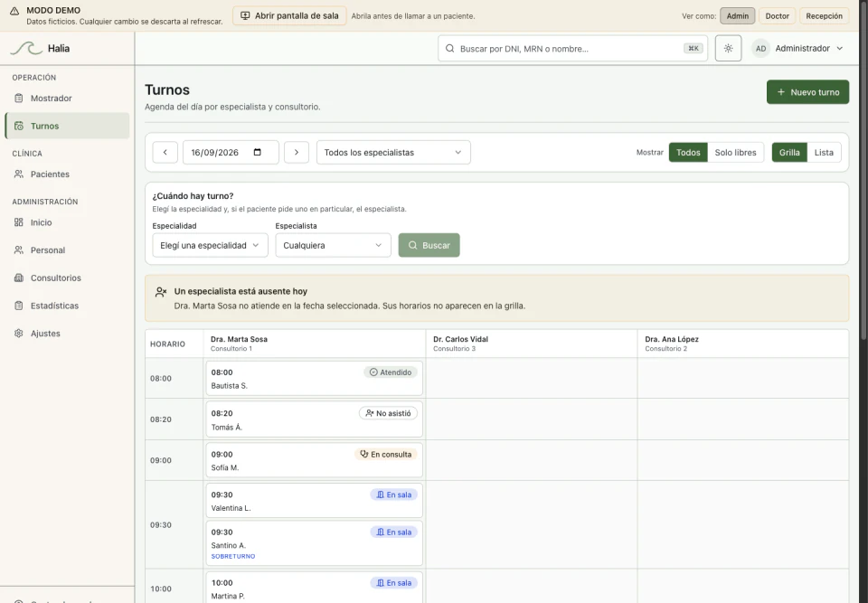
Task: Go to previous day arrow
Action: pos(165,152)
